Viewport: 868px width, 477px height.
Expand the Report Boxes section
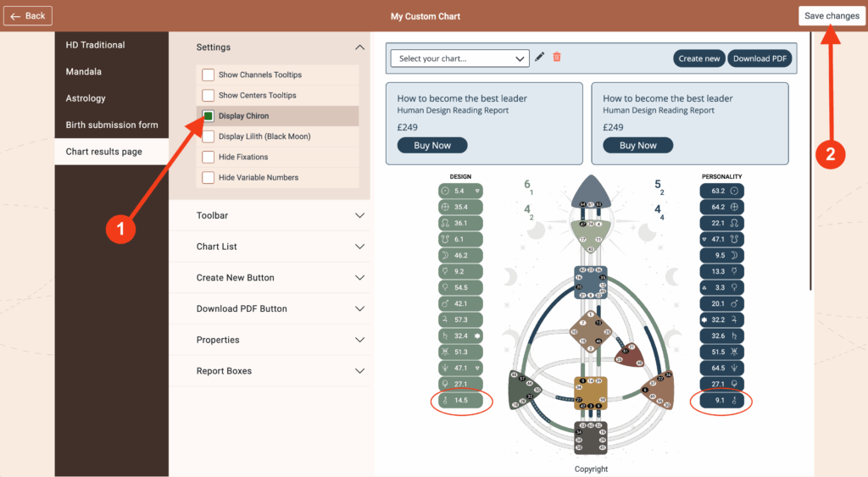tap(281, 371)
